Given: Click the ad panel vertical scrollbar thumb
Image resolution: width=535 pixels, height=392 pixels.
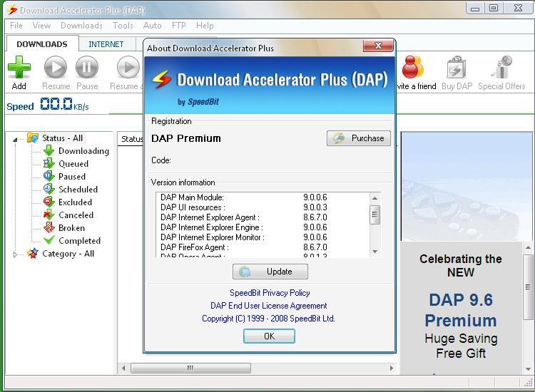Looking at the screenshot, I should click(x=528, y=287).
